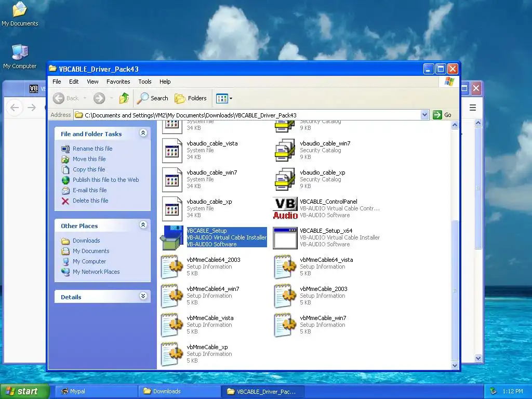Click Delete this file
This screenshot has width=532, height=399.
[90, 201]
